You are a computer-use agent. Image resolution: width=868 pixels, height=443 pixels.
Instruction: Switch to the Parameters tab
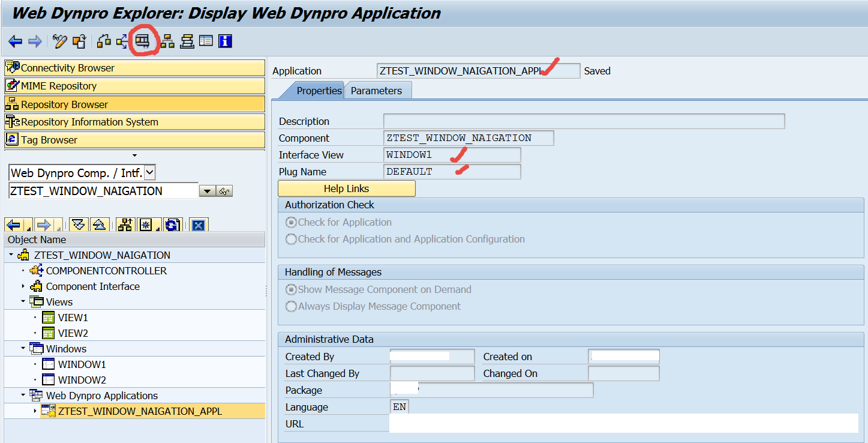pyautogui.click(x=376, y=91)
